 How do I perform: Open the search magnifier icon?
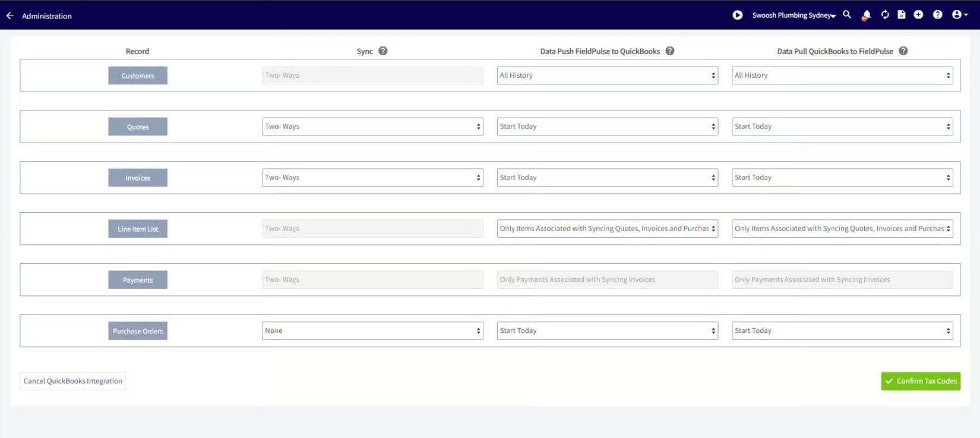(x=847, y=15)
